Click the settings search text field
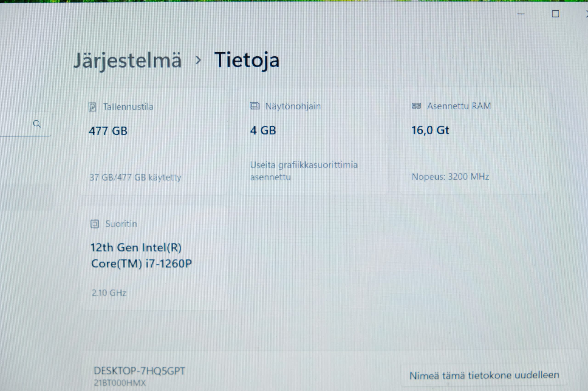The height and width of the screenshot is (391, 588). click(x=25, y=124)
